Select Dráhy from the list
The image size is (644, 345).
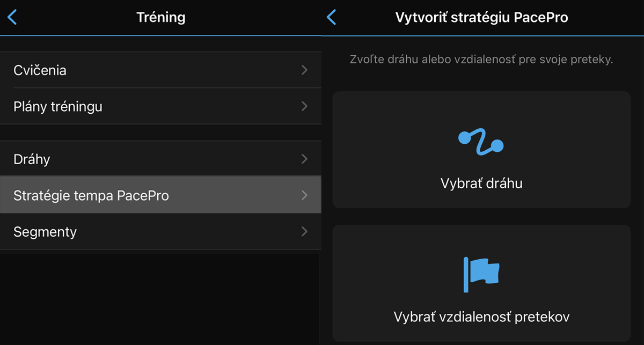click(160, 159)
